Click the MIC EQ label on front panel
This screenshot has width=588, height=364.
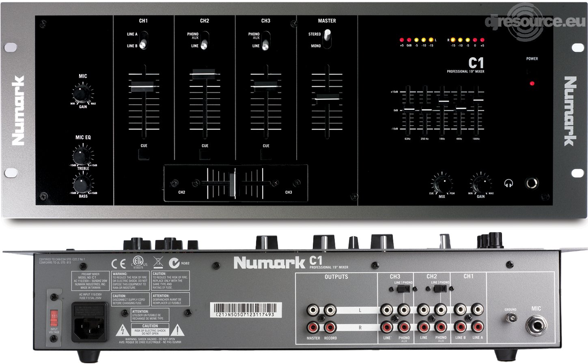pyautogui.click(x=83, y=137)
